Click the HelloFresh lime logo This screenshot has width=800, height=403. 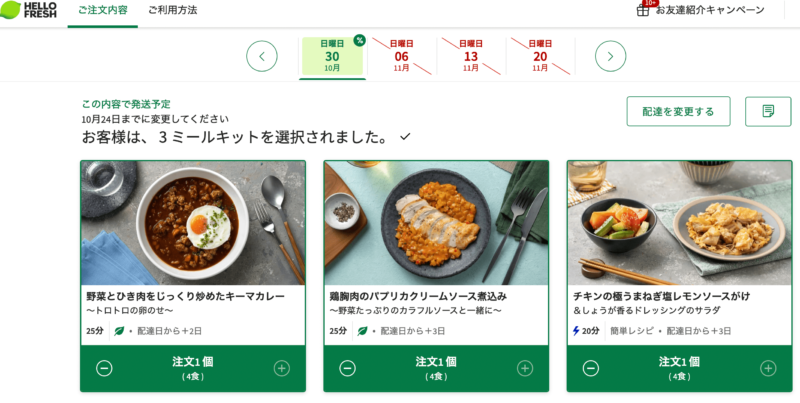(x=29, y=10)
